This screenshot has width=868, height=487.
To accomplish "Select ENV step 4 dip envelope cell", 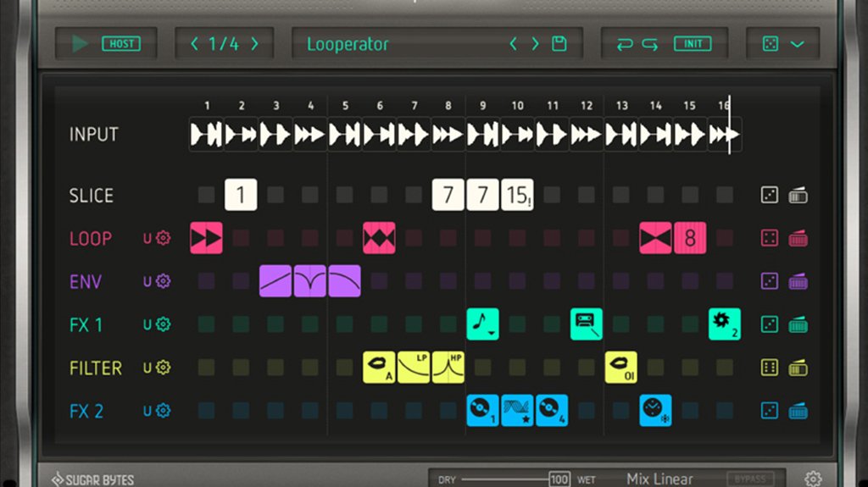I will (x=310, y=281).
